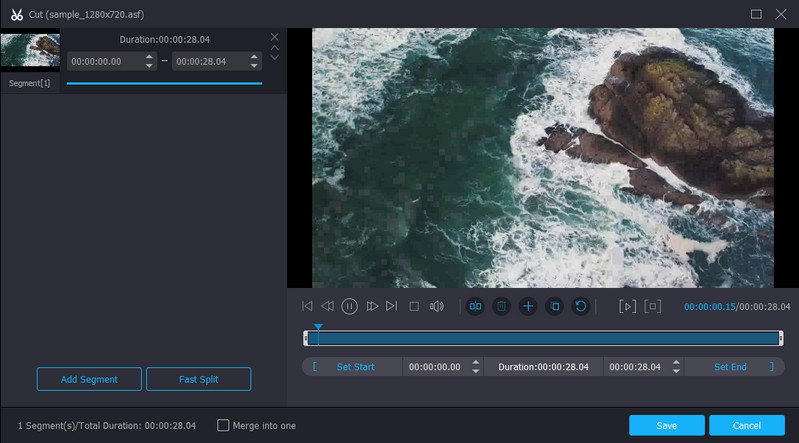
Task: Click the blue timeline trim bar
Action: 542,339
